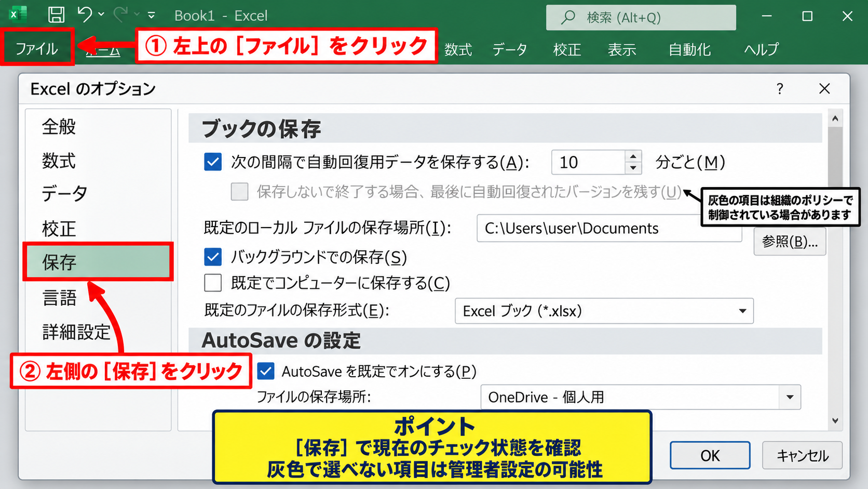This screenshot has width=868, height=489.
Task: Switch to the 校正 ribbon tab
Action: (567, 49)
